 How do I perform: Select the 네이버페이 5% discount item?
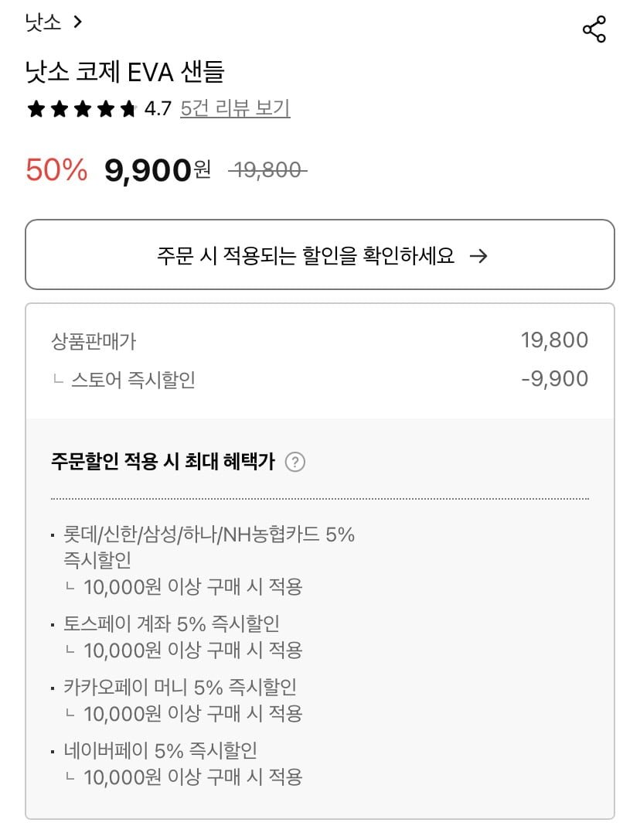[x=161, y=750]
